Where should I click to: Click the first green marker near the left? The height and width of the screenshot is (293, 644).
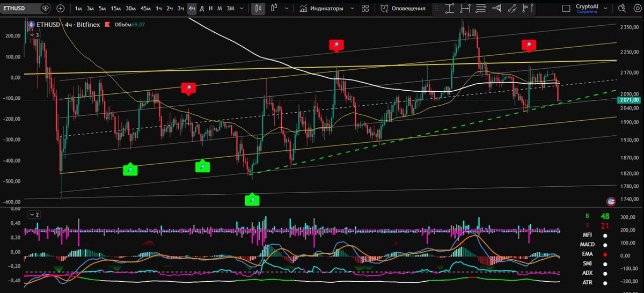[x=130, y=170]
